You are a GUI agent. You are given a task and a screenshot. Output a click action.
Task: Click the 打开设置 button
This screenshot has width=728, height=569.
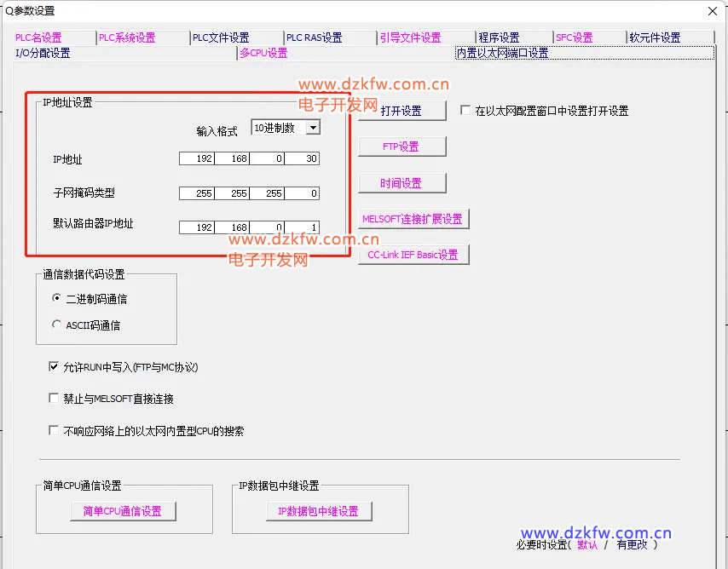point(402,111)
